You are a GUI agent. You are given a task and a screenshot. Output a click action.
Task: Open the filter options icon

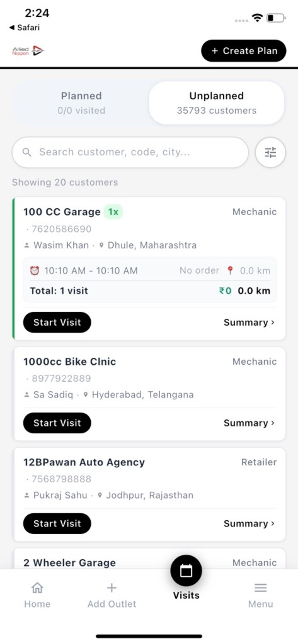click(270, 152)
